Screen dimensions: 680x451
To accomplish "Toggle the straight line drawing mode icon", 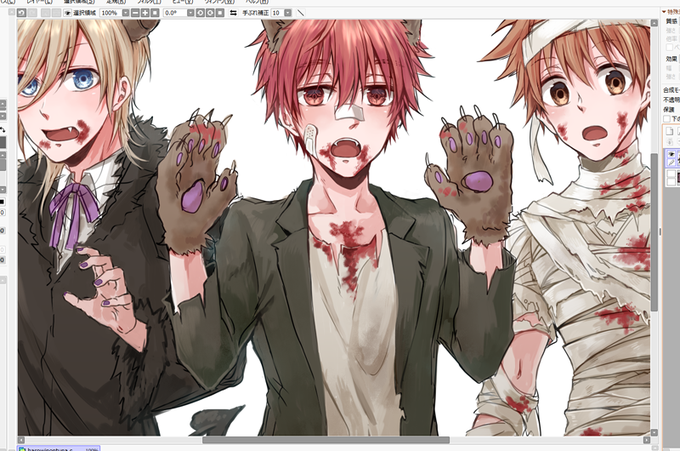I will pyautogui.click(x=300, y=13).
